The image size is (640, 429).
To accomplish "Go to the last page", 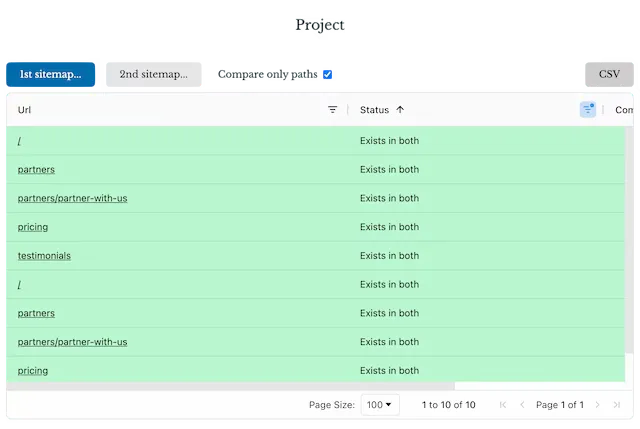I will [616, 405].
